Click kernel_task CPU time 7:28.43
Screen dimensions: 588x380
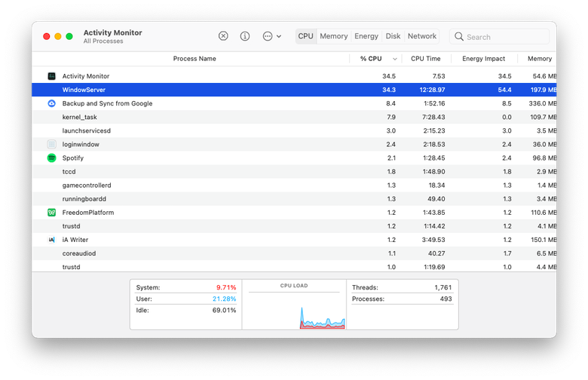coord(433,117)
